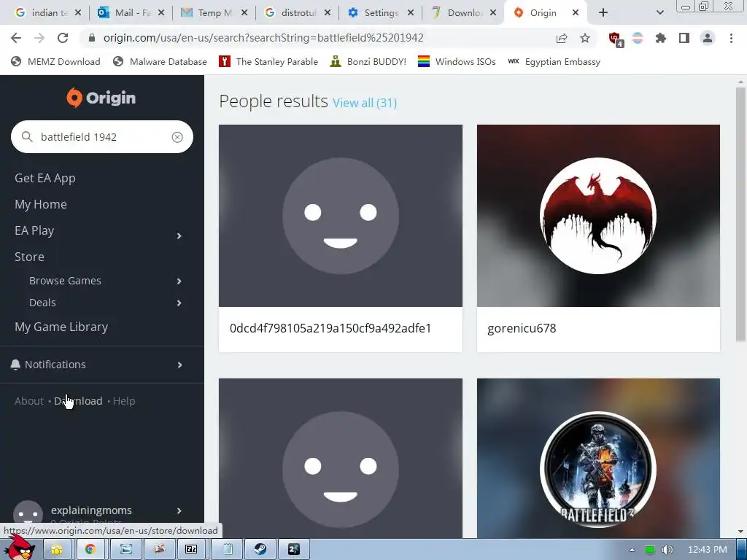747x560 pixels.
Task: Click the Origin logo in the sidebar
Action: (x=101, y=98)
